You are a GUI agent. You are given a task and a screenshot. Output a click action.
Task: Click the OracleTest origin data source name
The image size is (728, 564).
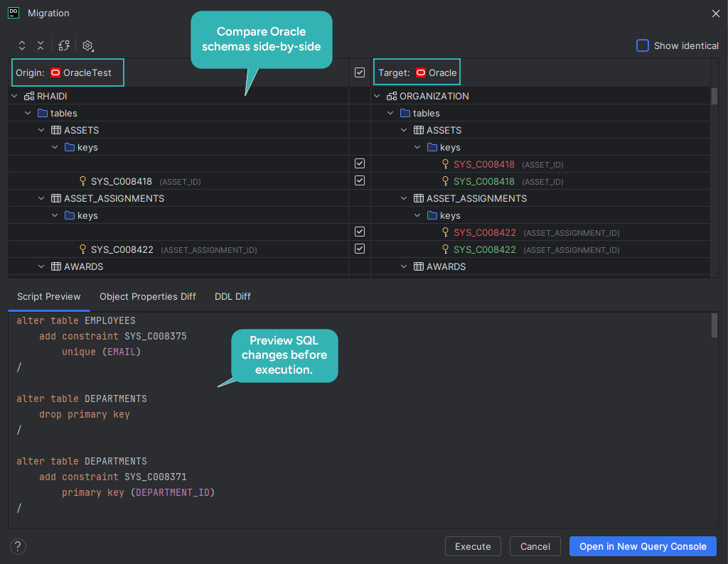point(87,73)
